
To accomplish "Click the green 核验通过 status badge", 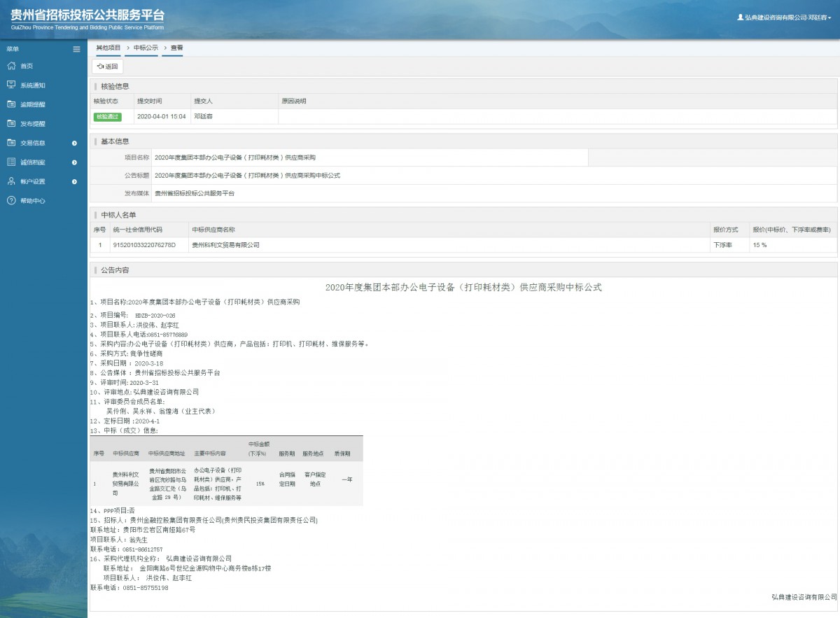I will coord(108,117).
